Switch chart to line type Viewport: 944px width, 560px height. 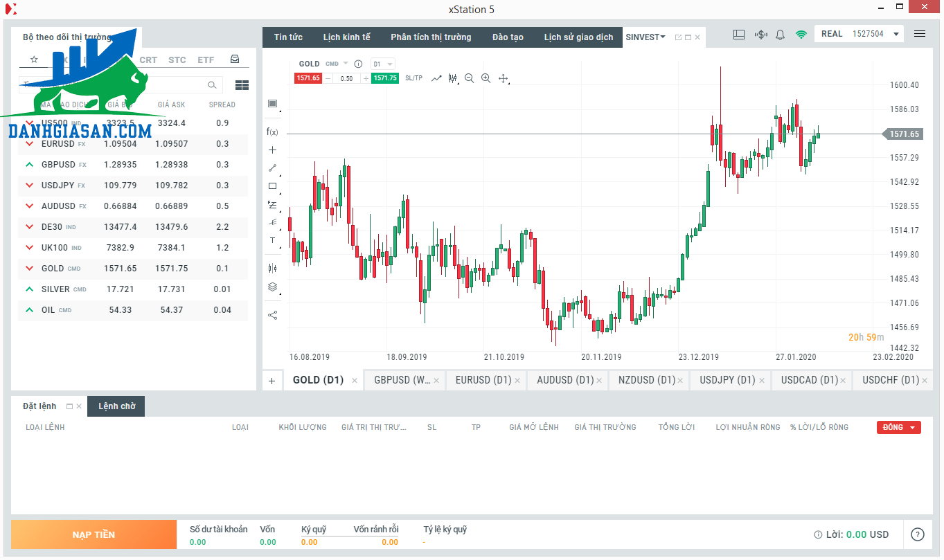436,78
